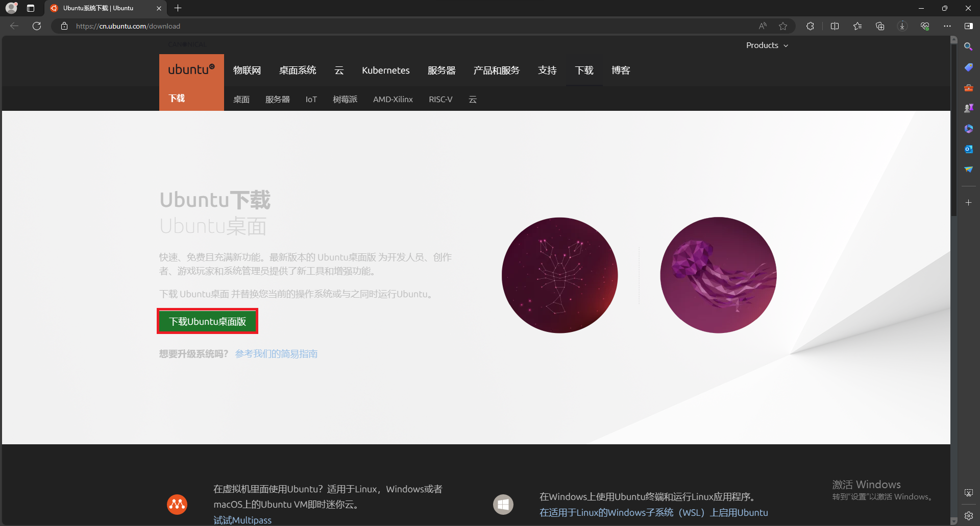Image resolution: width=980 pixels, height=526 pixels.
Task: Open browser essentials heart icon
Action: pyautogui.click(x=925, y=26)
